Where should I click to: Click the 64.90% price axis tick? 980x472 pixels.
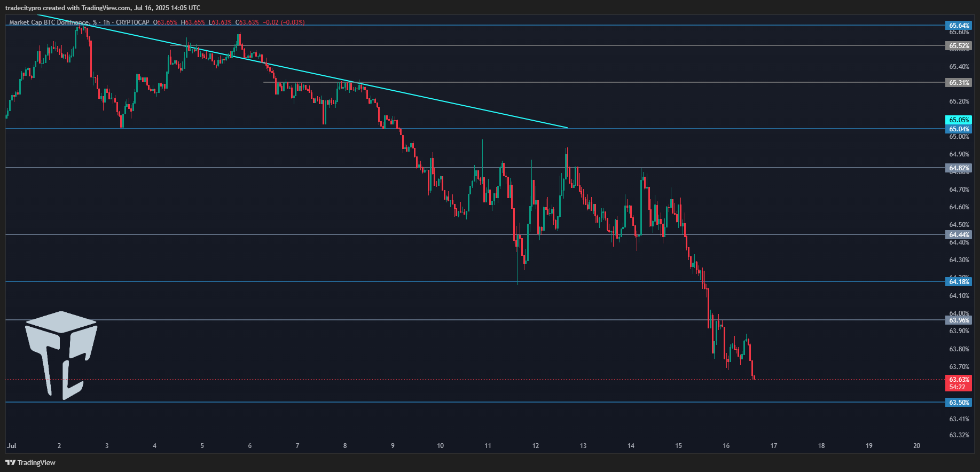click(x=959, y=154)
